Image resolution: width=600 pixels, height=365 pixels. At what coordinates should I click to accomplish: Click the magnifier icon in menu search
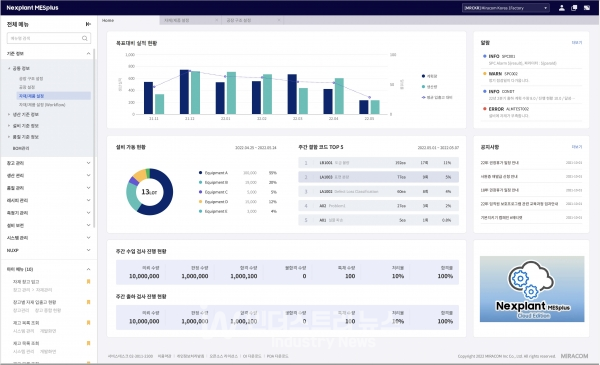85,38
